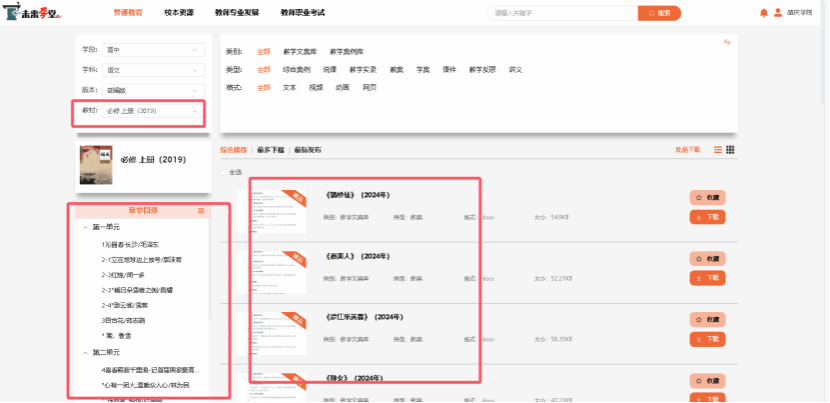Click the filter panel collapse icon

pos(727,42)
